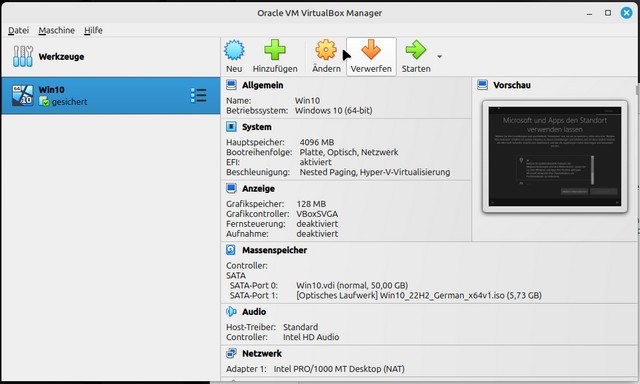Open the Allgemein settings heading link
The height and width of the screenshot is (384, 640).
262,85
